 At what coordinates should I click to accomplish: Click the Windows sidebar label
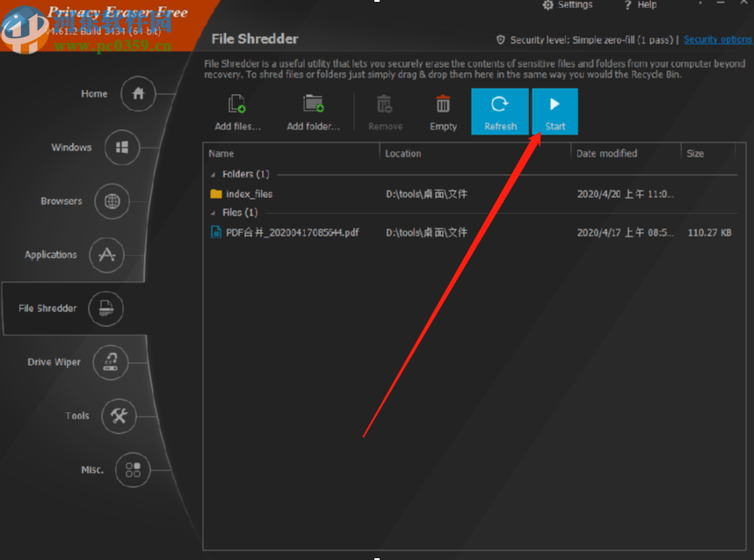[72, 147]
